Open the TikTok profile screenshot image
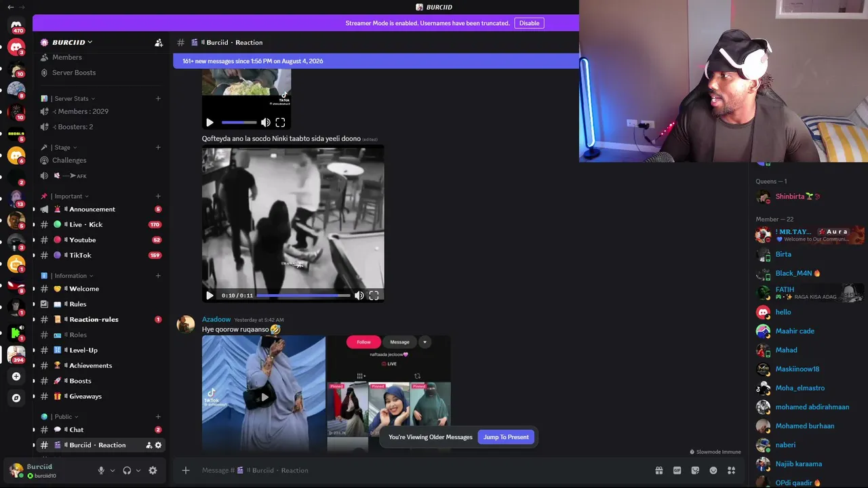Viewport: 868px width, 488px height. [389, 394]
